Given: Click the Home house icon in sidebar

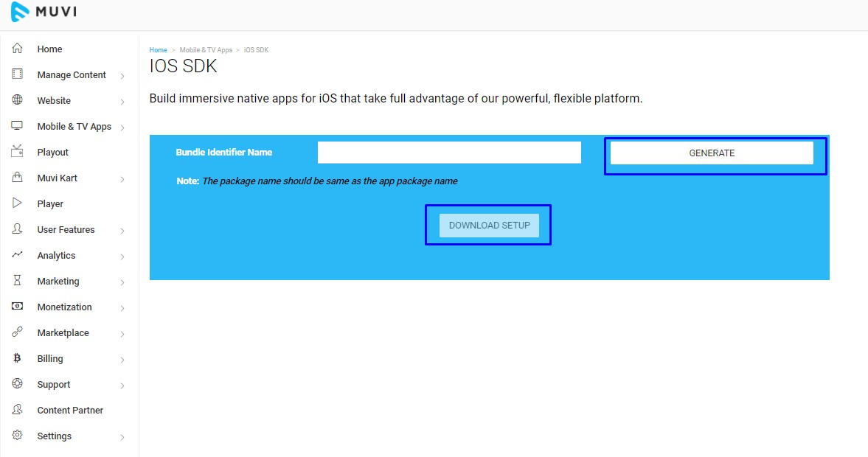Looking at the screenshot, I should 17,48.
